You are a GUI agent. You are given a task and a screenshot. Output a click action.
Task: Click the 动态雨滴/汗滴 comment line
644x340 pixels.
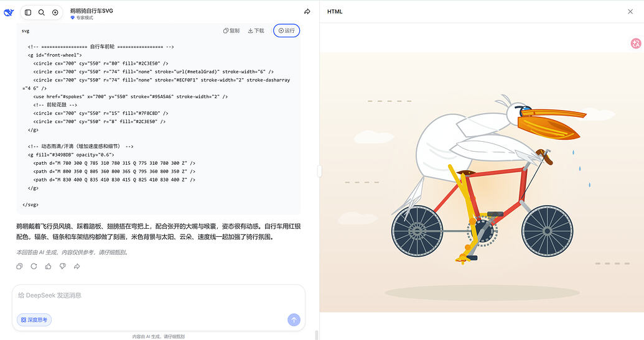coord(80,146)
